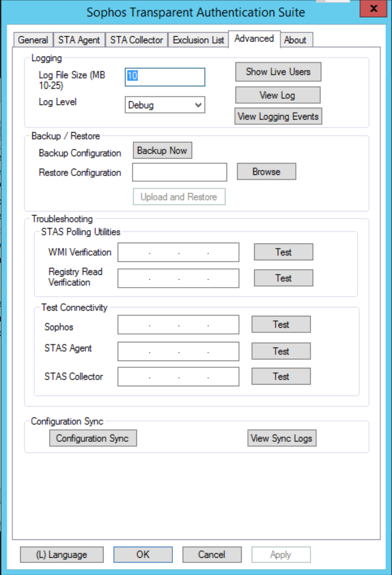Click the Registry Read Verification IP field
Image resolution: width=392 pixels, height=575 pixels.
178,278
